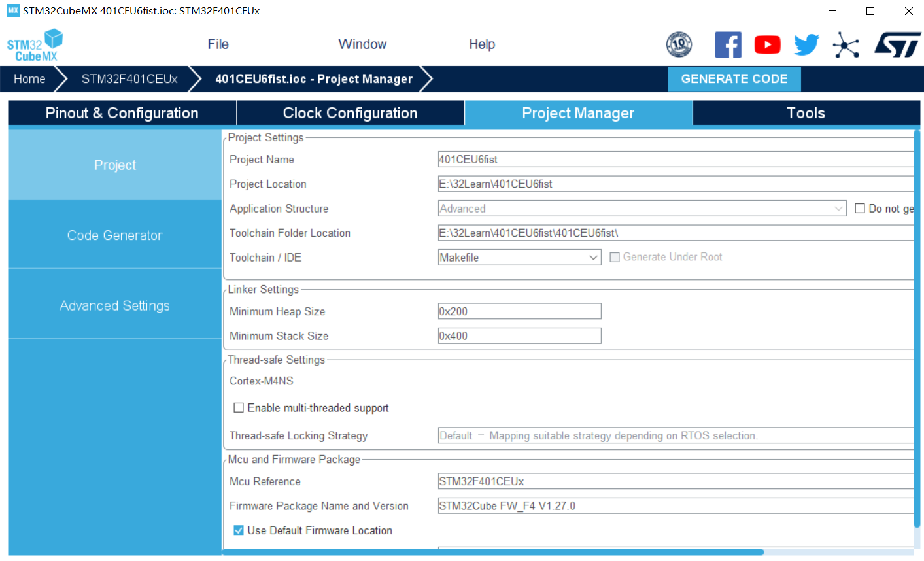Click the 'Minimum Stack Size' label
The height and width of the screenshot is (561, 924).
tap(279, 336)
